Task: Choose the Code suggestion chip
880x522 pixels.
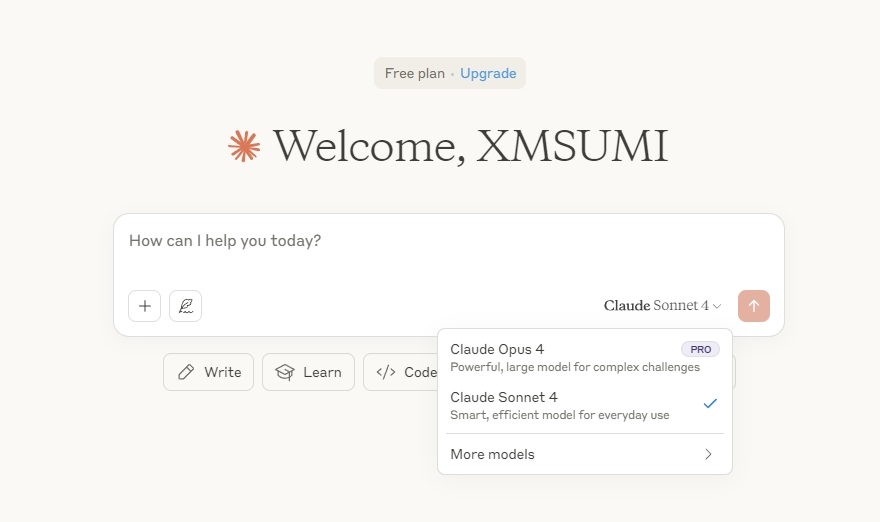Action: [401, 372]
